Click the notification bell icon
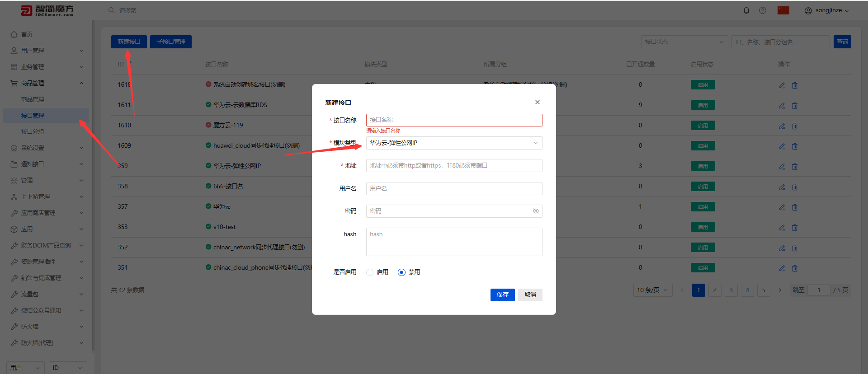Image resolution: width=868 pixels, height=374 pixels. 746,10
